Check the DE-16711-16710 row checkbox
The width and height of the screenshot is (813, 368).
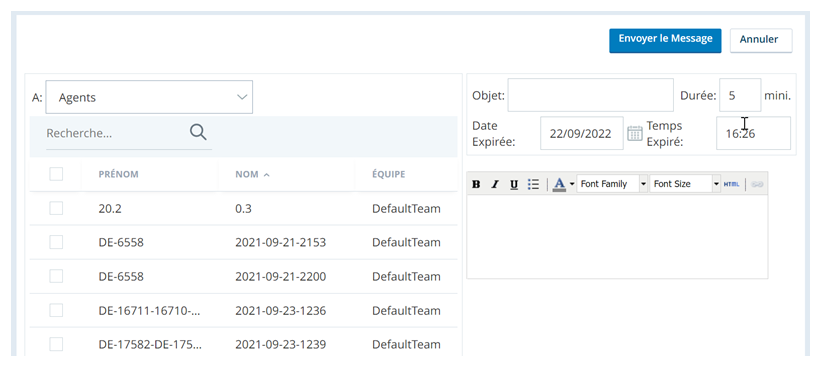tap(56, 310)
